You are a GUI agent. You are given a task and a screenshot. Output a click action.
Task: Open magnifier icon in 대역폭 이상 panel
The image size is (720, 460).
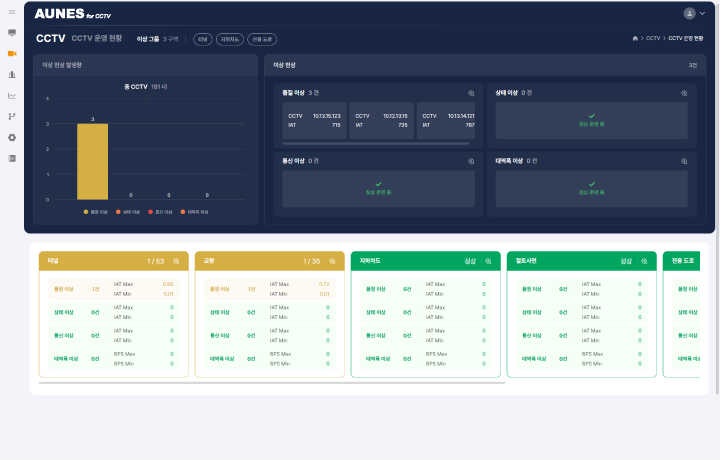tap(684, 161)
